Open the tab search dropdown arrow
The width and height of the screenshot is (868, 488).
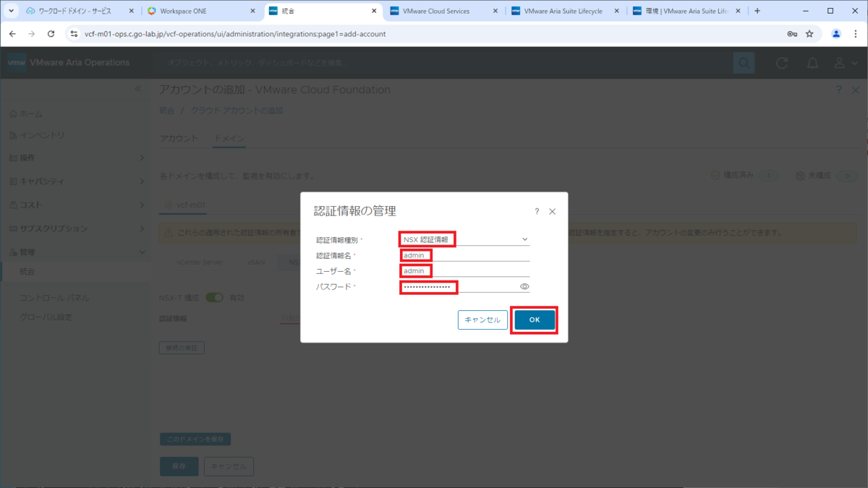[11, 11]
